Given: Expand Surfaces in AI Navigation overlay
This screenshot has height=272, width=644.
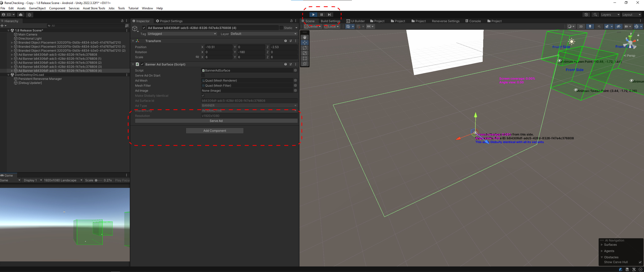Looking at the screenshot, I should 602,245.
